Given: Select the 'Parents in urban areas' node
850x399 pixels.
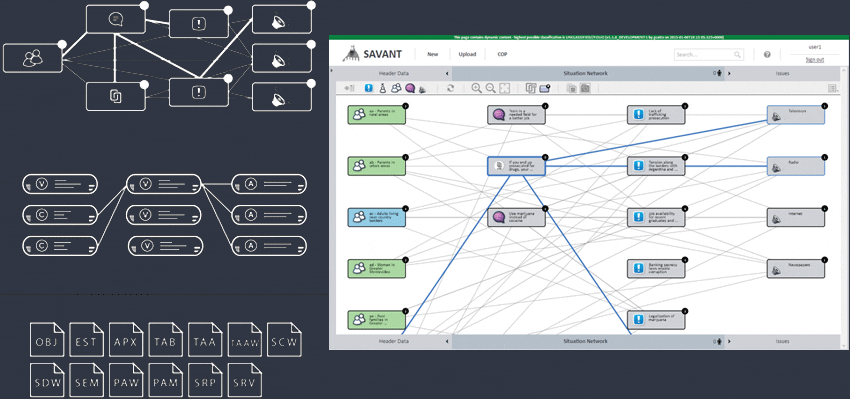Looking at the screenshot, I should 377,166.
